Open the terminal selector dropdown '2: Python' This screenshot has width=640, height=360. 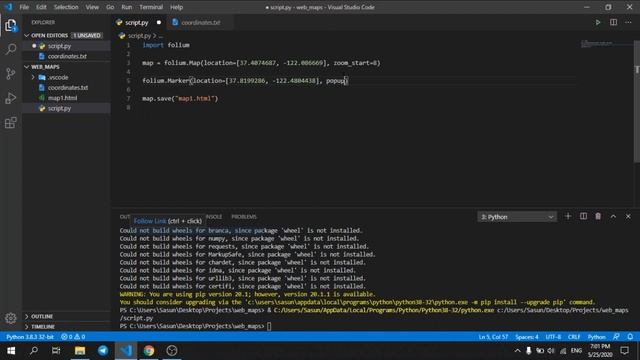(517, 217)
